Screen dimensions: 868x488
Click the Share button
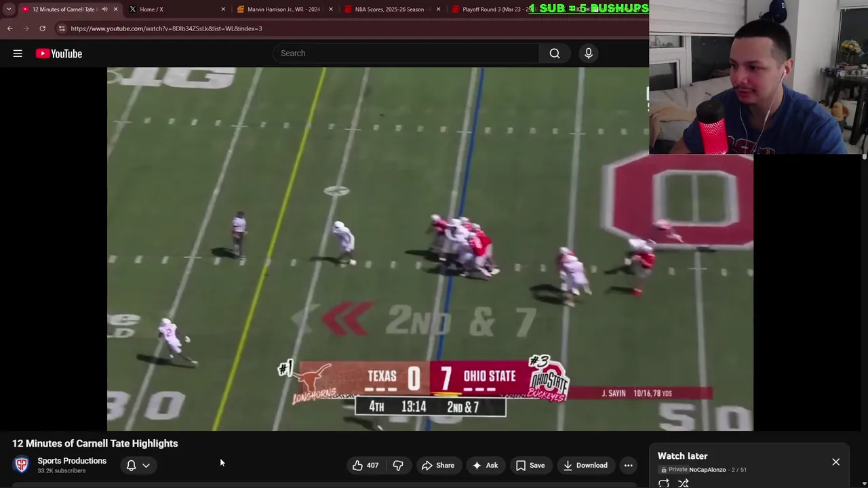tap(438, 466)
